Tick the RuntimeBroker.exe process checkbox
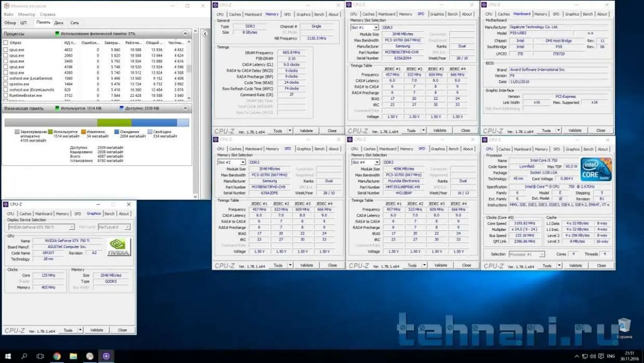Image resolution: width=644 pixels, height=363 pixels. tap(6, 96)
